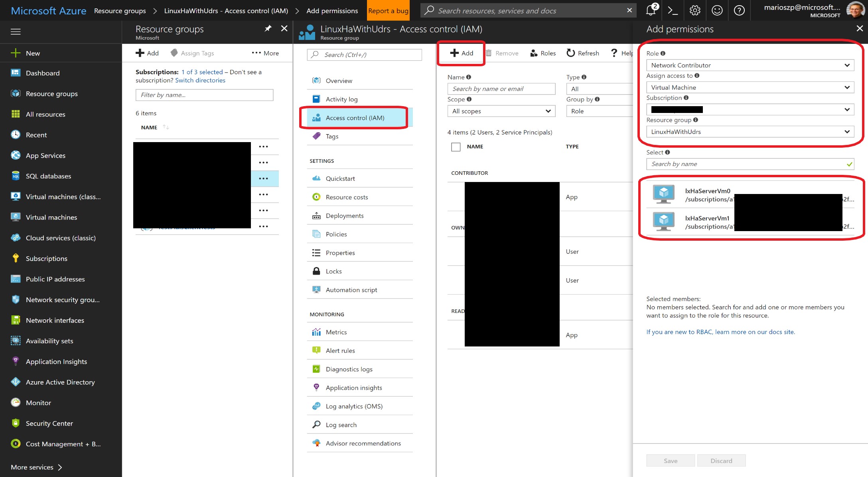The height and width of the screenshot is (477, 868).
Task: Sort resource groups by NAME arrows
Action: pos(166,127)
